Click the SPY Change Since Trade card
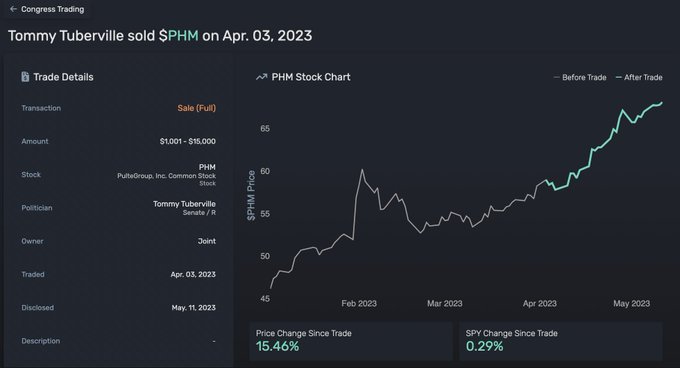This screenshot has height=368, width=680. [x=561, y=341]
